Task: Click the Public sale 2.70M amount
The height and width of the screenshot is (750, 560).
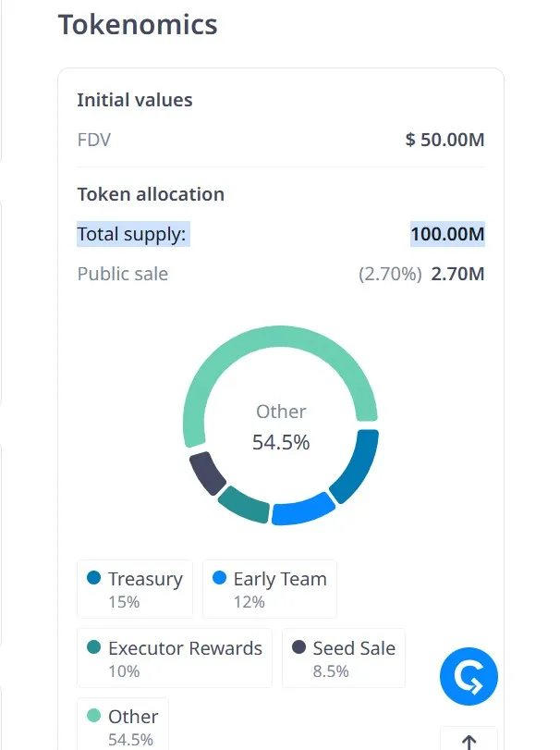Action: pos(457,274)
